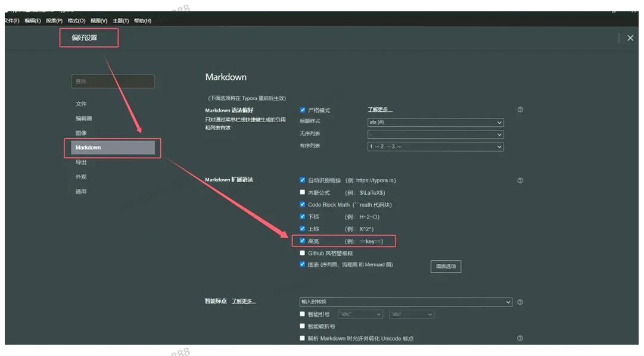Close the preferences panel with the X
The image size is (644, 356).
click(630, 38)
